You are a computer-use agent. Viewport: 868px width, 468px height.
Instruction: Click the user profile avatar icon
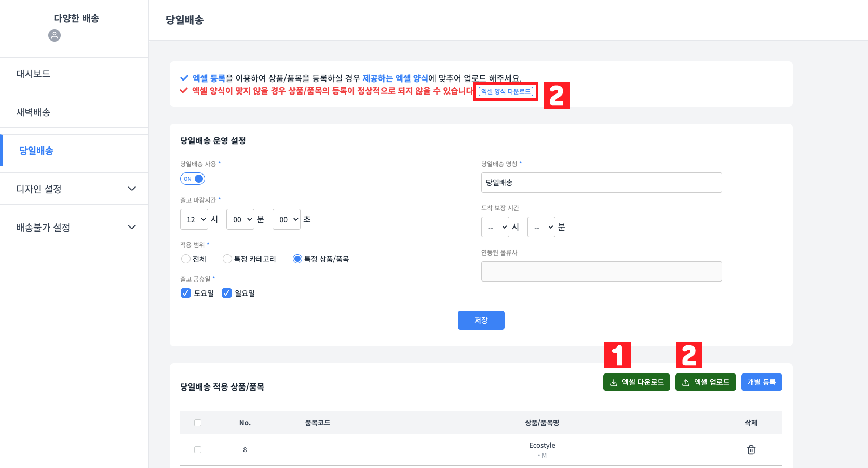tap(55, 35)
